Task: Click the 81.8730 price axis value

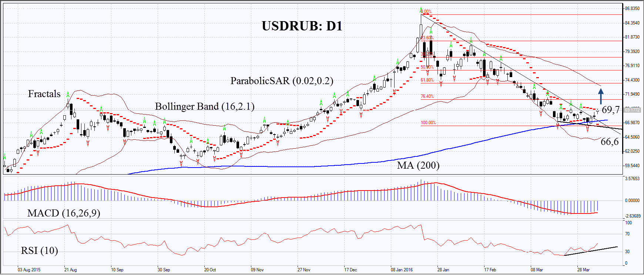Action: [632, 37]
